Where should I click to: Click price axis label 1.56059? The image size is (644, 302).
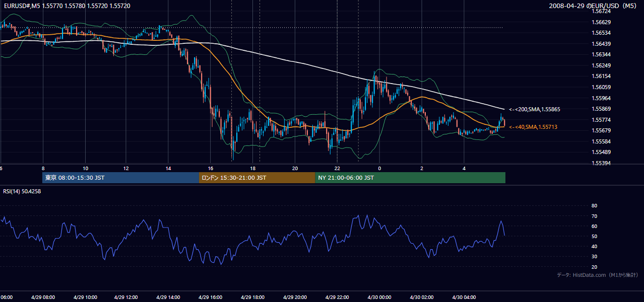[x=600, y=87]
